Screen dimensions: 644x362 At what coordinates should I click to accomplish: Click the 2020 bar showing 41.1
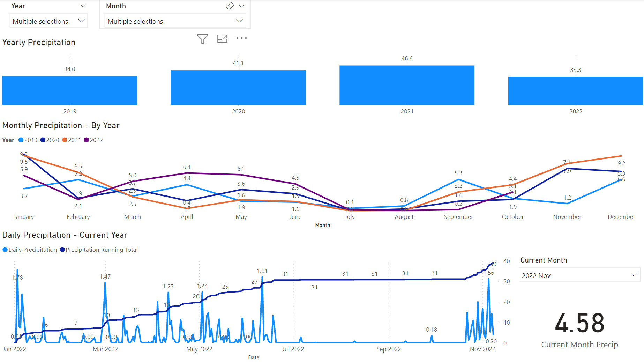tap(238, 88)
